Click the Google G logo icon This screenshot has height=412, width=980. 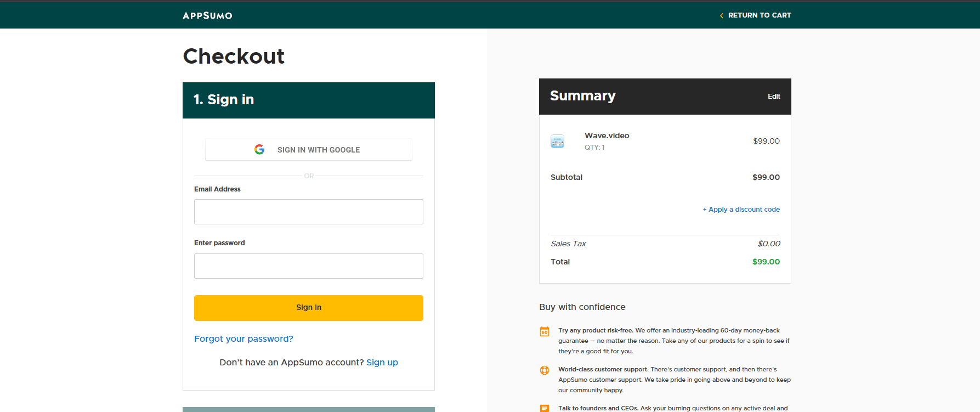[x=259, y=149]
